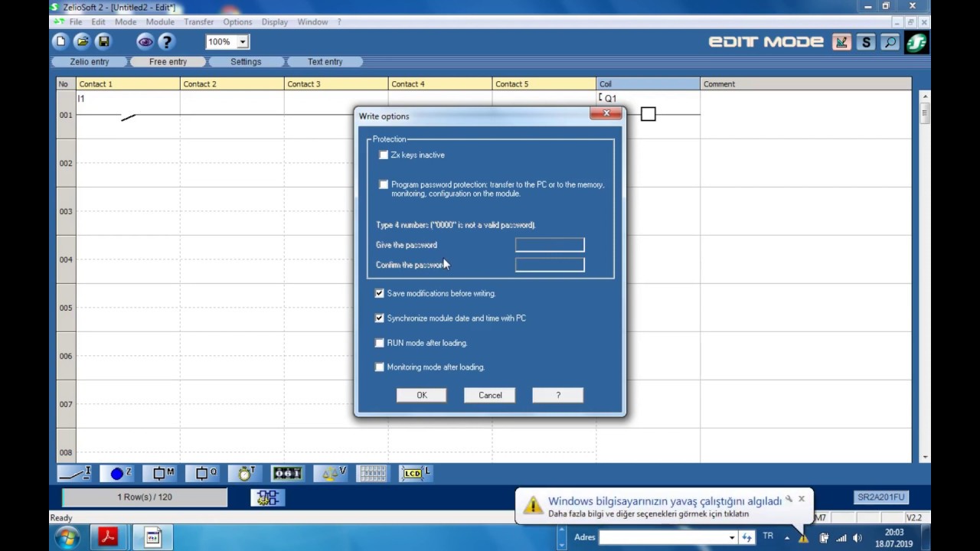Click the Give the password field

550,245
